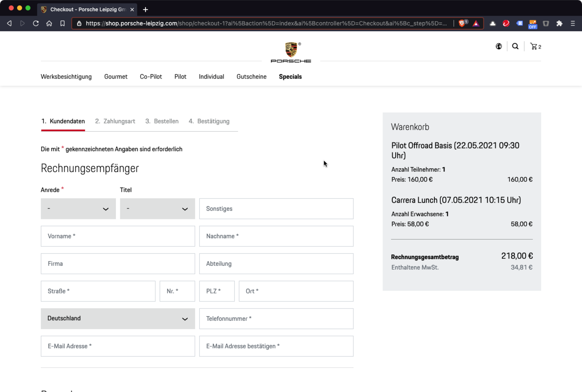
Task: Focus the Straße field
Action: (98, 291)
